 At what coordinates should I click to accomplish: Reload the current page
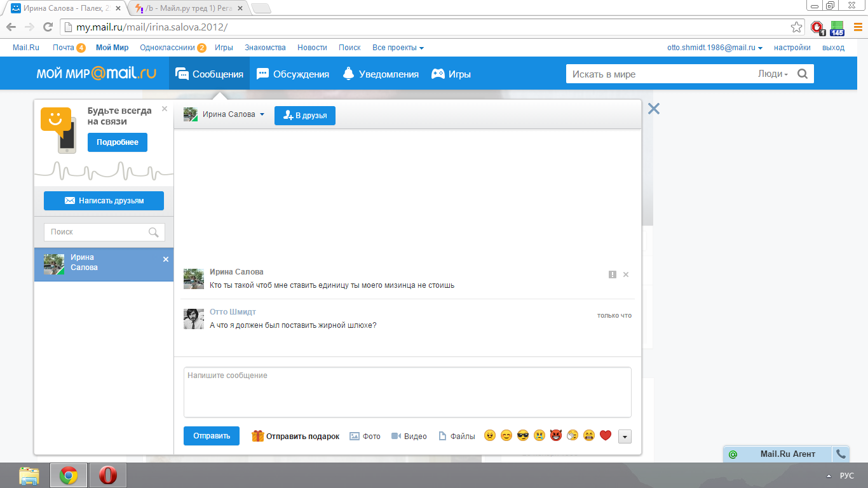tap(48, 27)
